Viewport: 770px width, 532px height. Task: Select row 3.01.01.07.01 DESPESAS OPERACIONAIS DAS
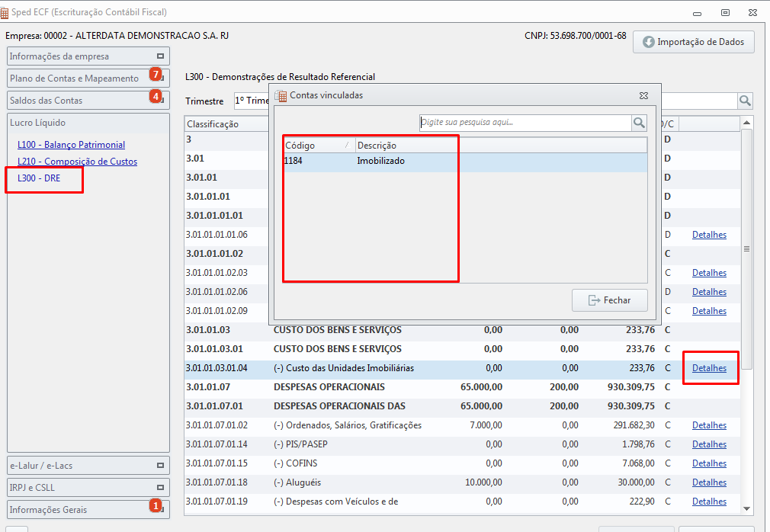462,406
